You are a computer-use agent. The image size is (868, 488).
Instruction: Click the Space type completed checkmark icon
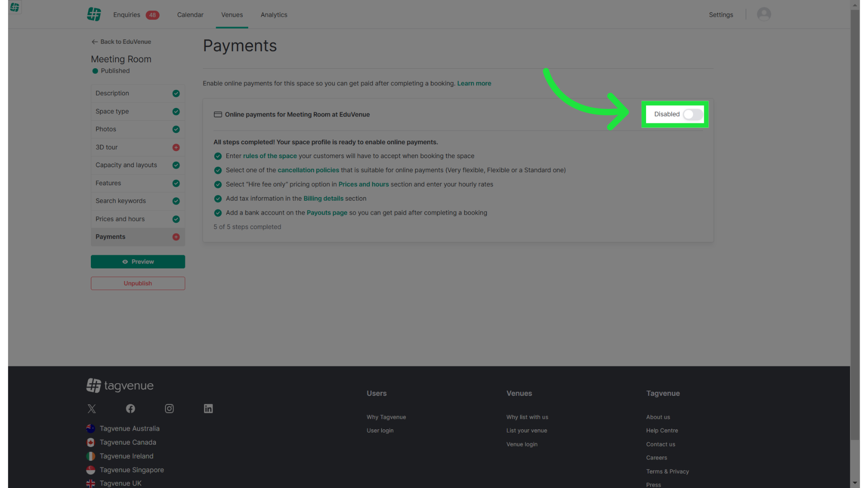coord(176,112)
